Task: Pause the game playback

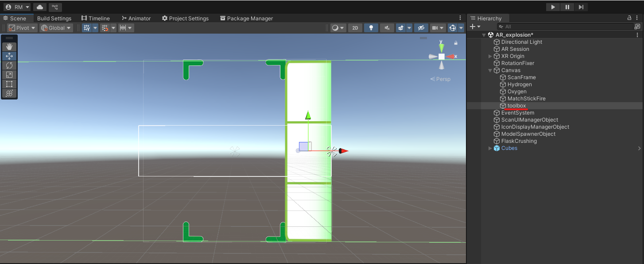Action: point(567,7)
